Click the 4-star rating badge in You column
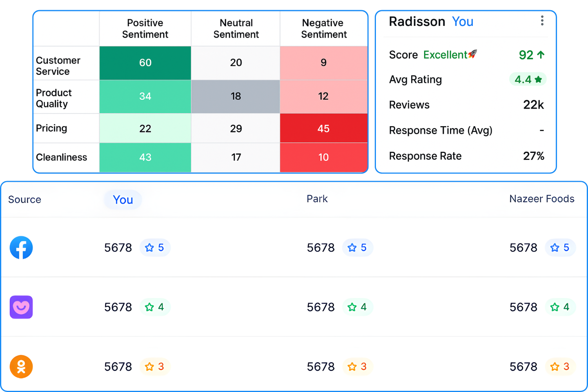Screen dimensions: 588x392 155,307
